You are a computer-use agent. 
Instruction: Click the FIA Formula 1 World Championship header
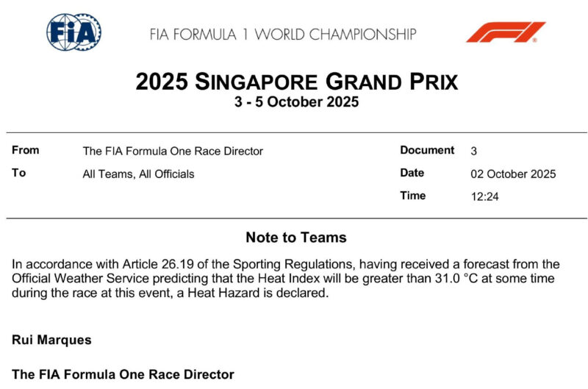283,34
